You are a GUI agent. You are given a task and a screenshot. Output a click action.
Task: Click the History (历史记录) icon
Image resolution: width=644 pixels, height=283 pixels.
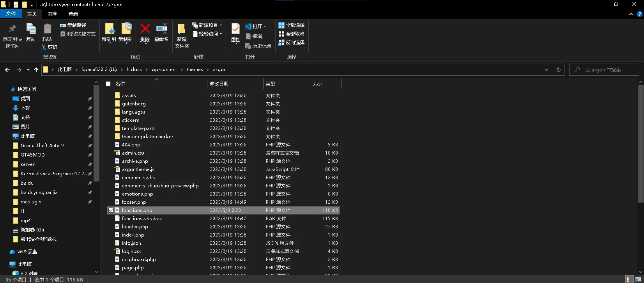(248, 46)
